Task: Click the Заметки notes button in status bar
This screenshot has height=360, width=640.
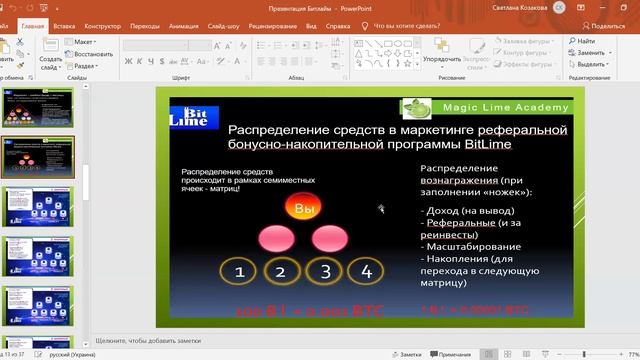Action: 406,355
